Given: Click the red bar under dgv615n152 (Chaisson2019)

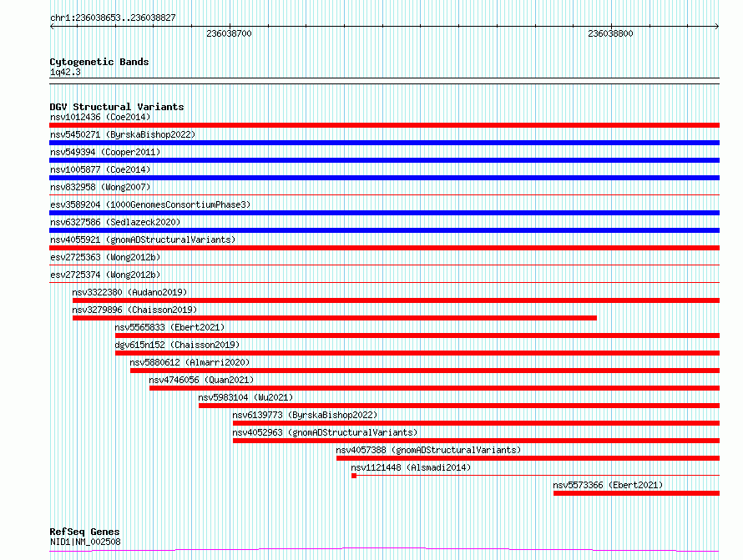Looking at the screenshot, I should pos(417,353).
